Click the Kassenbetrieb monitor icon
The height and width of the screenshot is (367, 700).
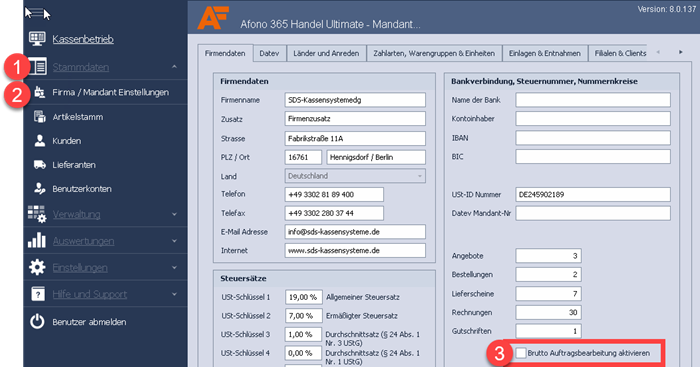tap(37, 39)
